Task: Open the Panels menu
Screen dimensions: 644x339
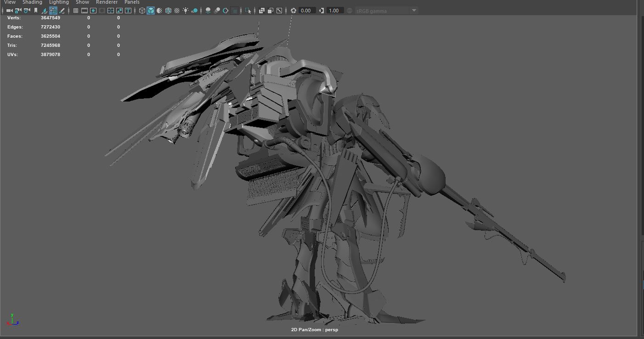Action: pos(132,2)
